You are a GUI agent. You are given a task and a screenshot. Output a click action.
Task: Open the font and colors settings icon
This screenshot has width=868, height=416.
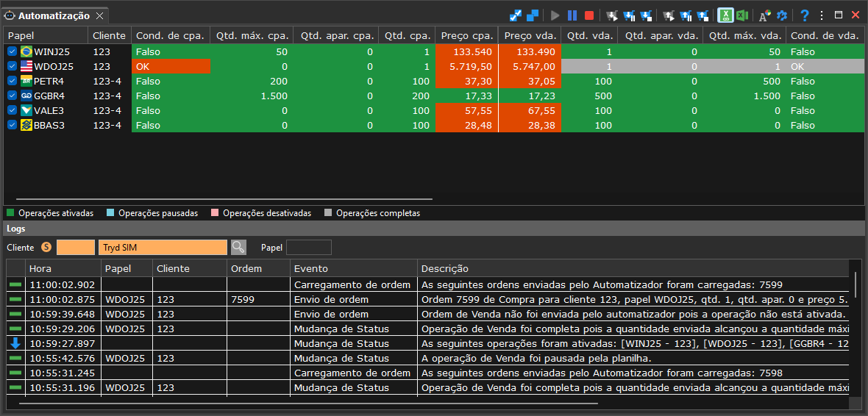coord(765,15)
